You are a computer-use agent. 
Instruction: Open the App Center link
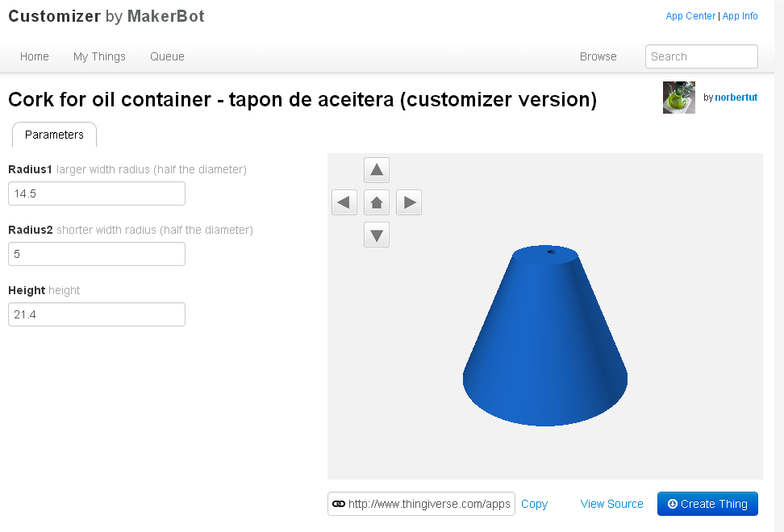coord(690,16)
